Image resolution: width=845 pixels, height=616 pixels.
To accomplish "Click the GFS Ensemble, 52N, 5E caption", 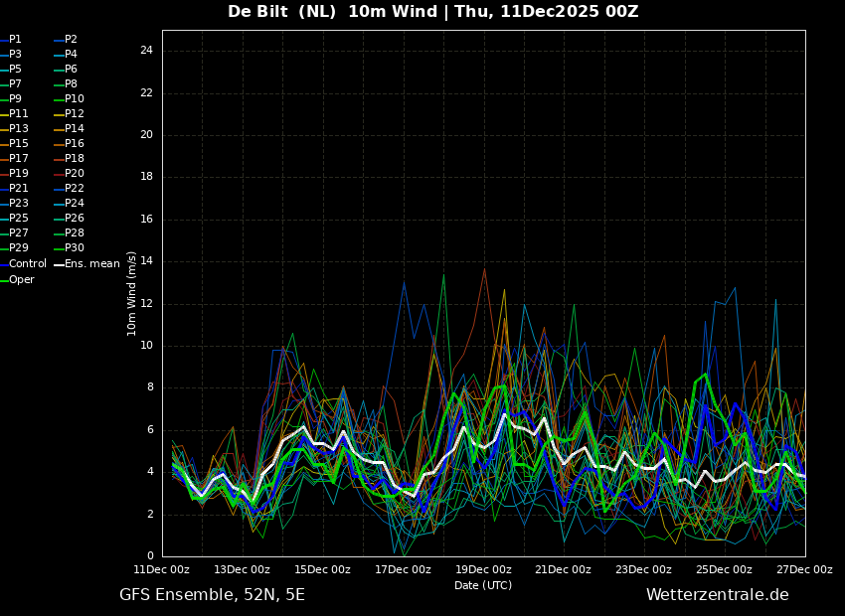I will pos(212,595).
